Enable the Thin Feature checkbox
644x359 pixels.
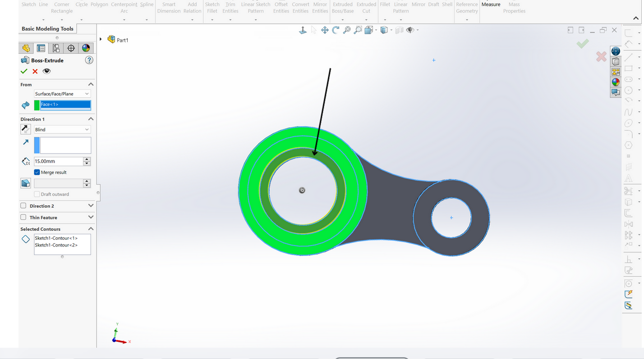click(23, 217)
